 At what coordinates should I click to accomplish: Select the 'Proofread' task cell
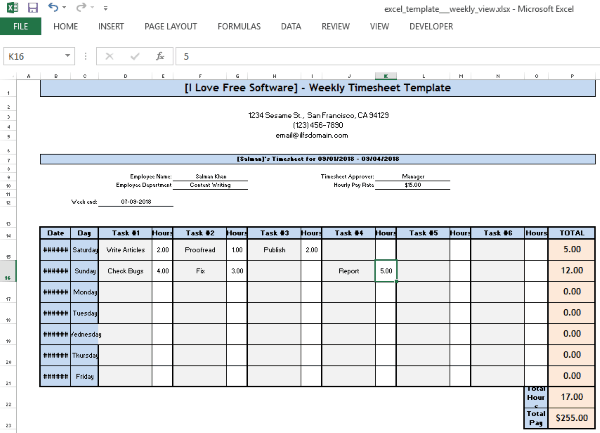pos(200,250)
